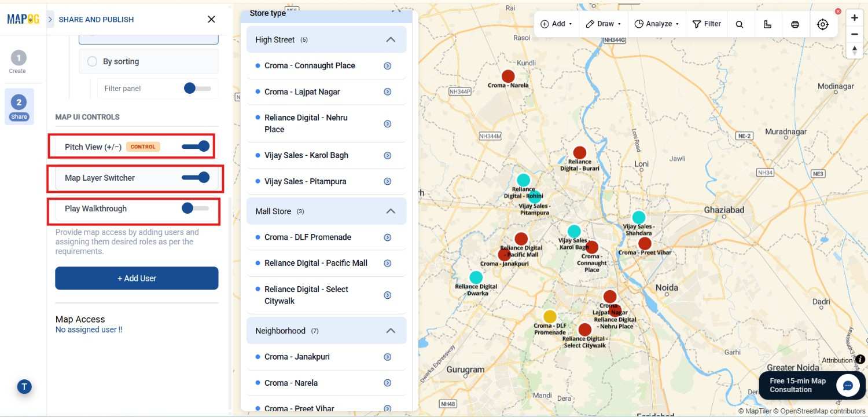Image resolution: width=868 pixels, height=417 pixels.
Task: Click the Vijay Sales - Shahdara cyan marker
Action: coord(639,218)
